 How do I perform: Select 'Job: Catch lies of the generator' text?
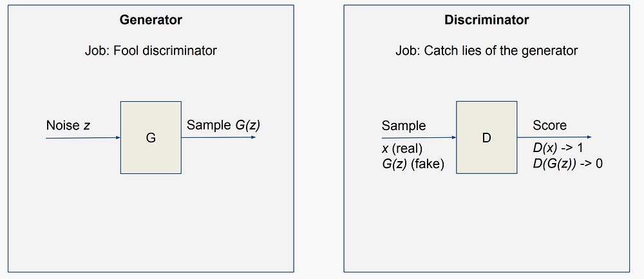pyautogui.click(x=486, y=50)
